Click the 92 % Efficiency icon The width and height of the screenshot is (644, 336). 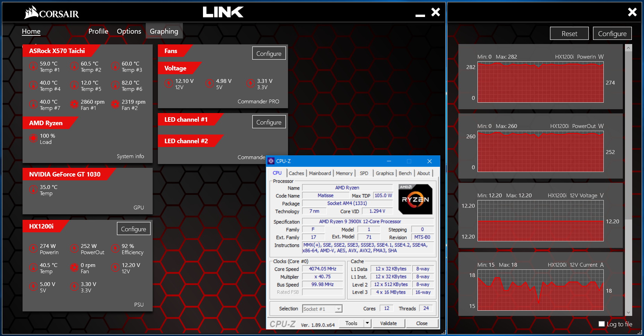click(115, 248)
